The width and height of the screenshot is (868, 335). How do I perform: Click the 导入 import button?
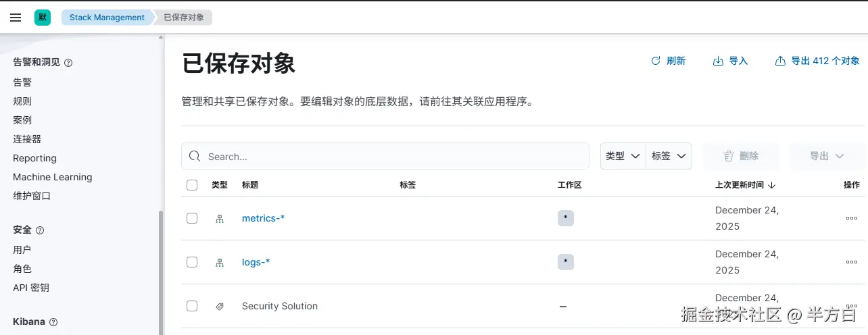tap(730, 61)
